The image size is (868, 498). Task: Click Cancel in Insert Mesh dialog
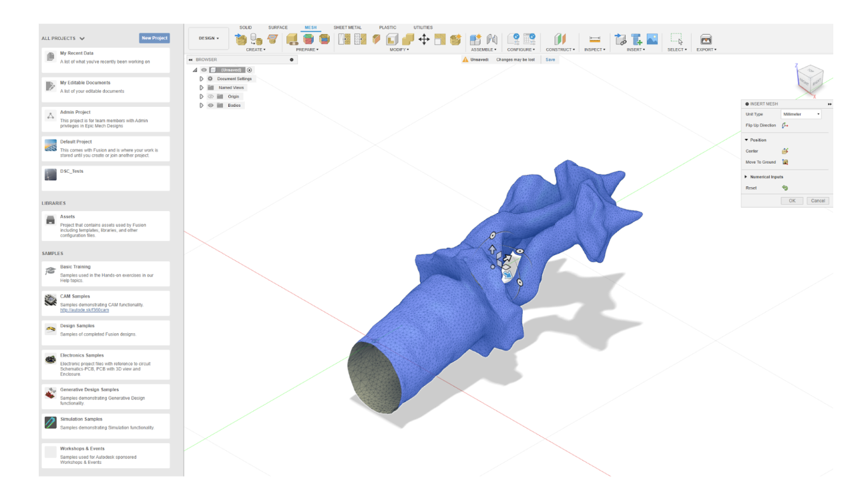click(x=818, y=200)
